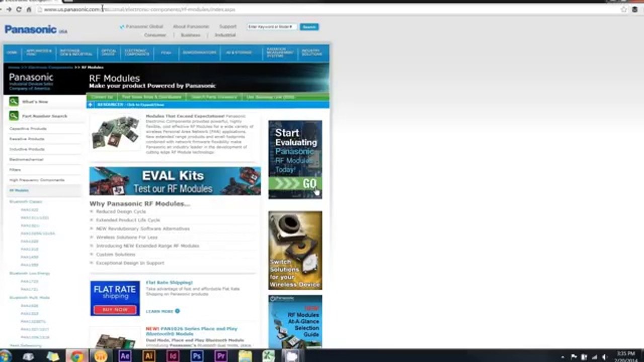Viewport: 644px width, 362px height.
Task: Go to the Business section
Action: [191, 35]
